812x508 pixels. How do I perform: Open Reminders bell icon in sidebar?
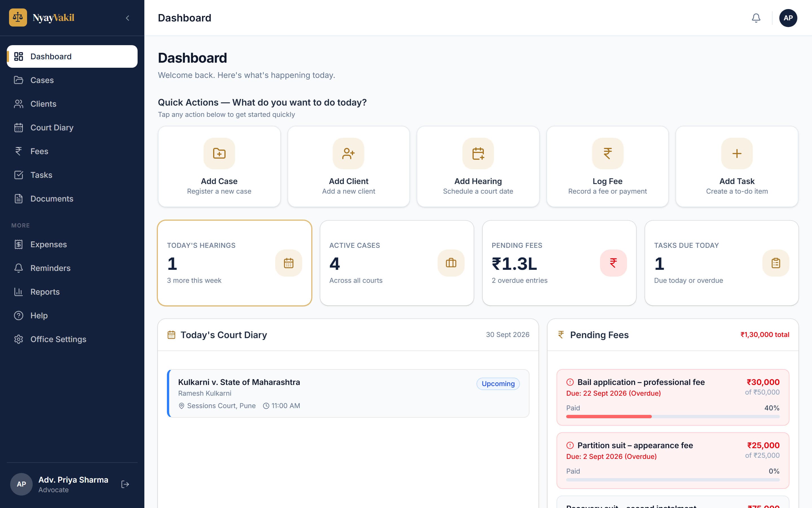click(18, 268)
